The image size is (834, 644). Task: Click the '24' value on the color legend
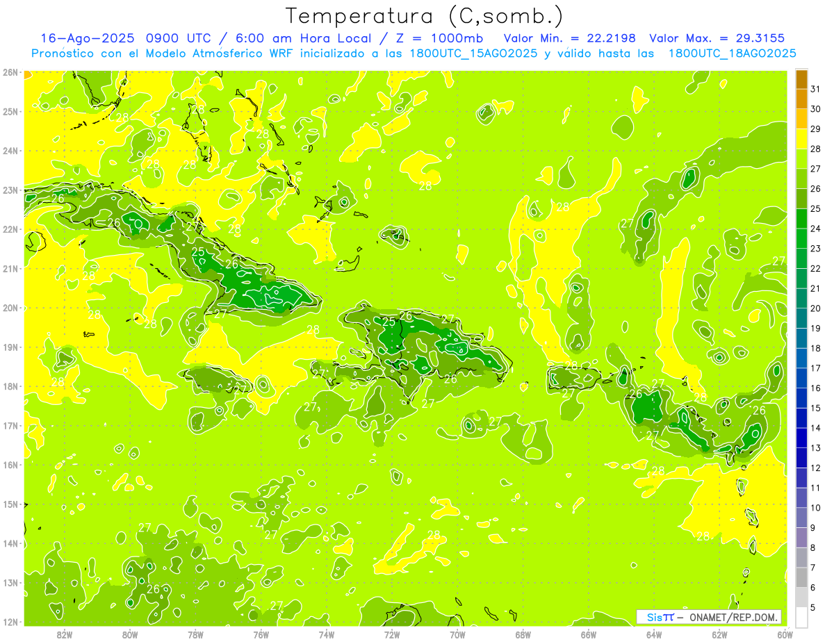click(x=816, y=229)
